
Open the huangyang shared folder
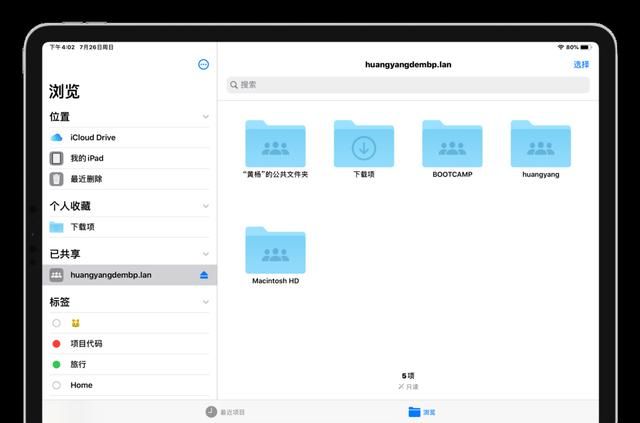pyautogui.click(x=541, y=143)
